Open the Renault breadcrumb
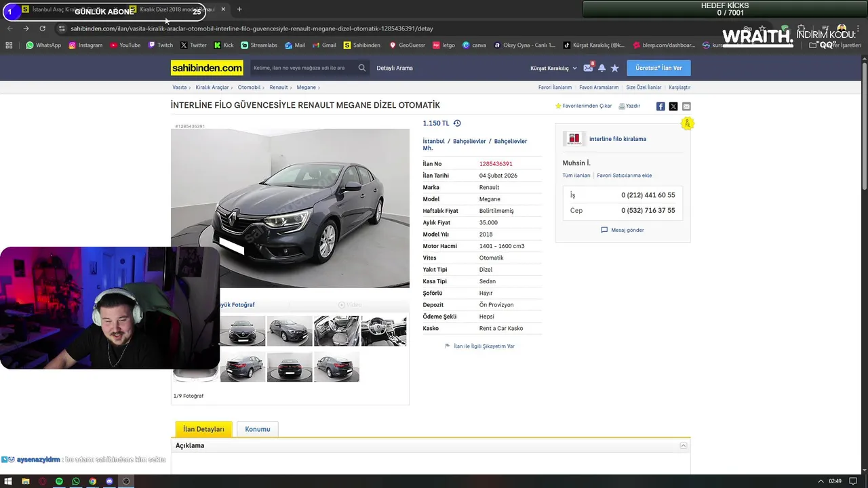868x488 pixels. pos(278,87)
